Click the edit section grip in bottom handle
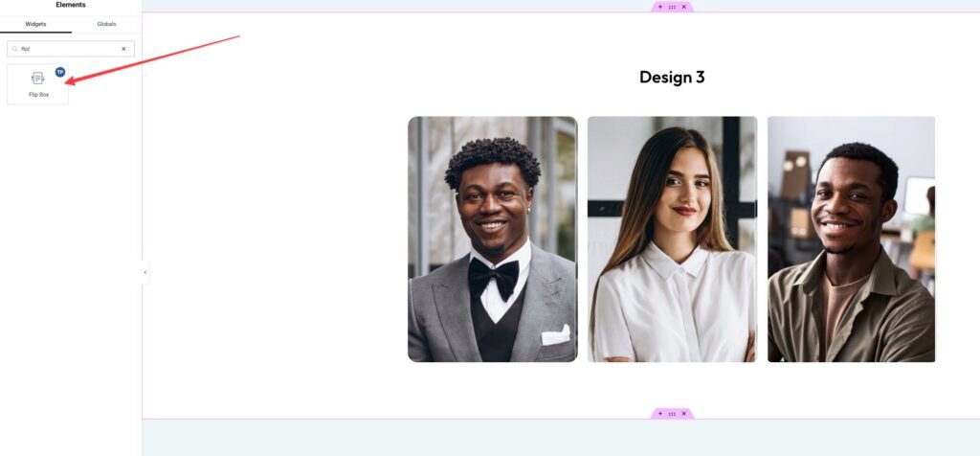 pos(672,414)
